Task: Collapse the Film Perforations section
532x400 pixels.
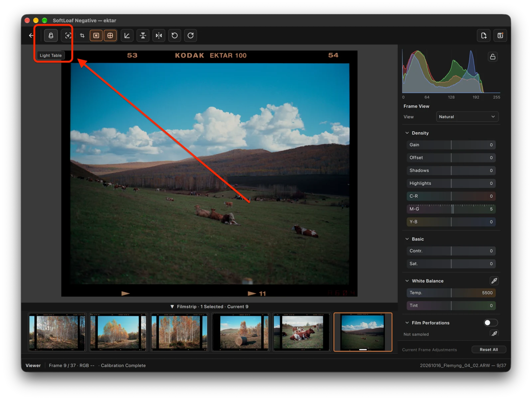Action: 407,323
